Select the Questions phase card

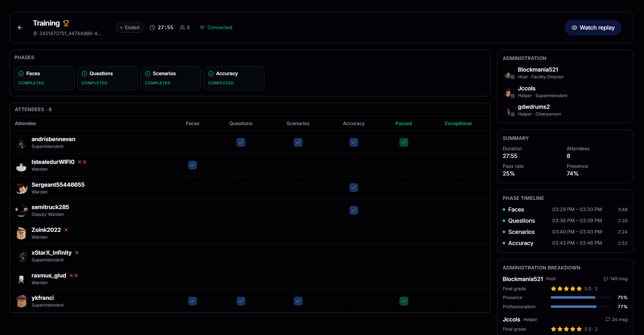pyautogui.click(x=108, y=78)
